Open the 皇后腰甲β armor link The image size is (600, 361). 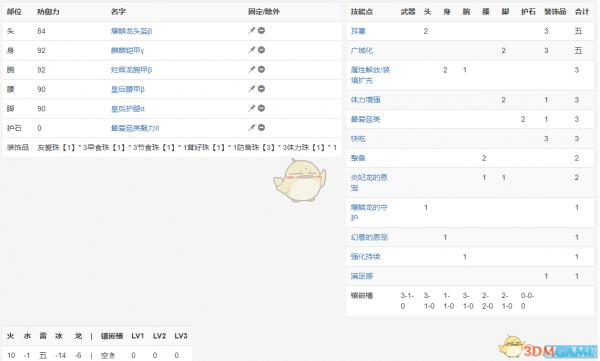coord(127,90)
